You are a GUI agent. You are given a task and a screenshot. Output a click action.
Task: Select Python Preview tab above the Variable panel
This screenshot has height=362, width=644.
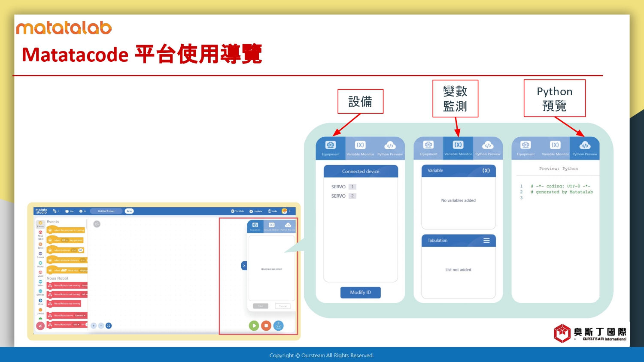(488, 148)
